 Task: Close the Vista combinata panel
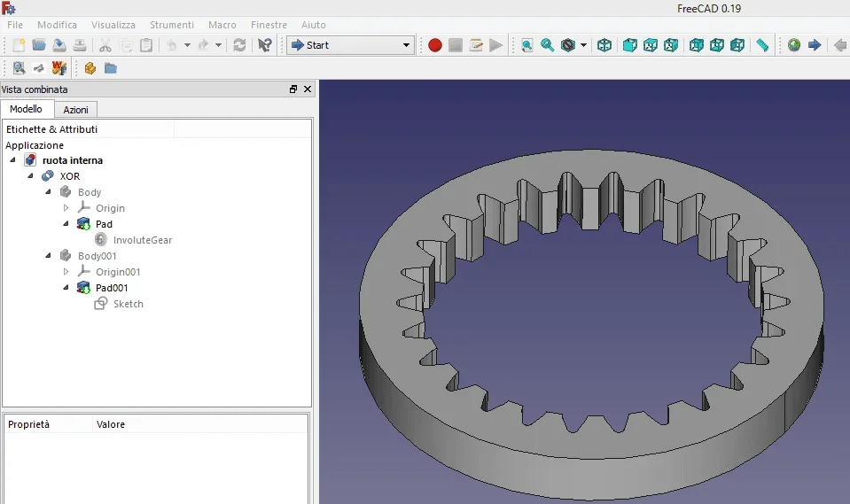308,89
